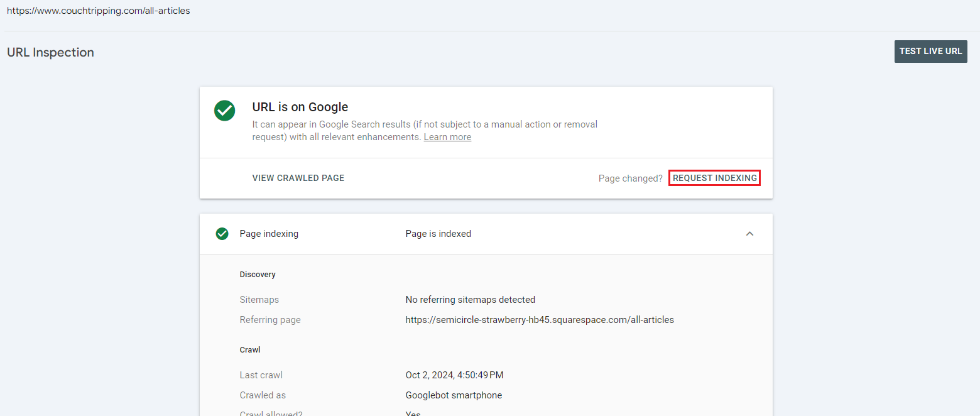Click the green check next to URL is on Google

[x=224, y=111]
